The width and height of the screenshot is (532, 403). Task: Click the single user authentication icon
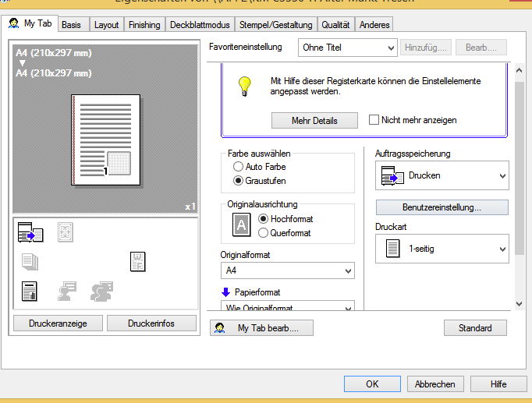67,292
